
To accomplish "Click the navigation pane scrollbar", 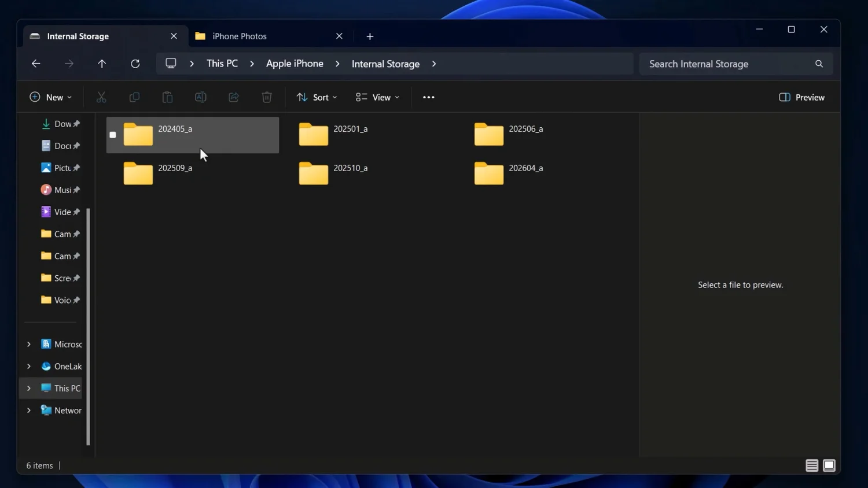I will (88, 327).
